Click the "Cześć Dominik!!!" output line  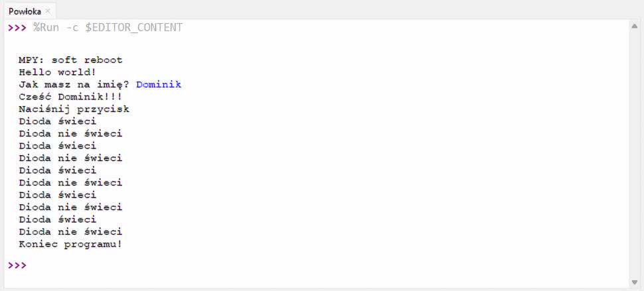coord(70,97)
